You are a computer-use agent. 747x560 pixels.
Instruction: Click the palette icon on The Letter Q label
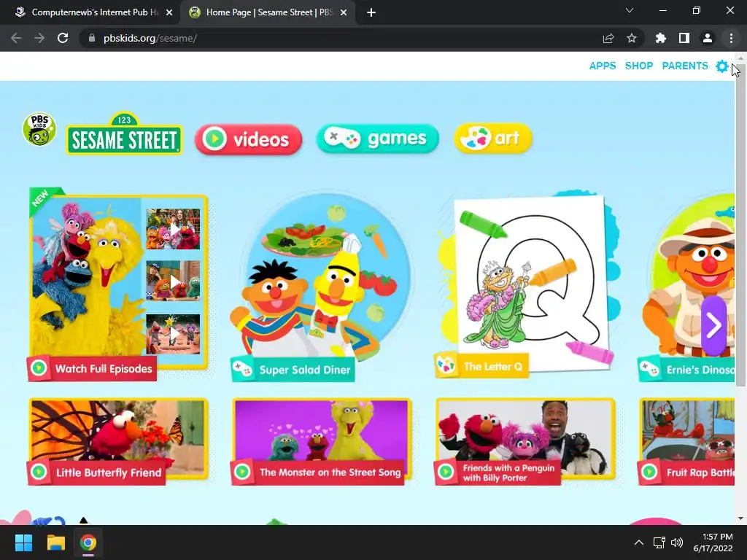click(446, 366)
